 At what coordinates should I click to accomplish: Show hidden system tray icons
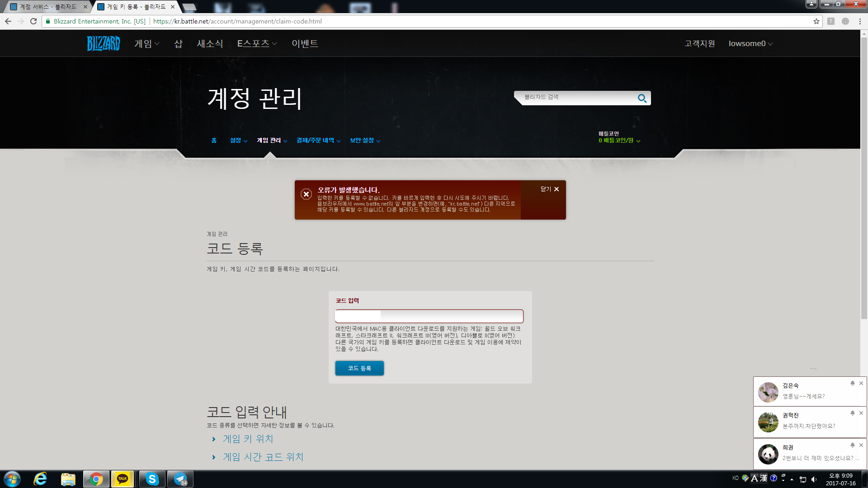(x=792, y=479)
